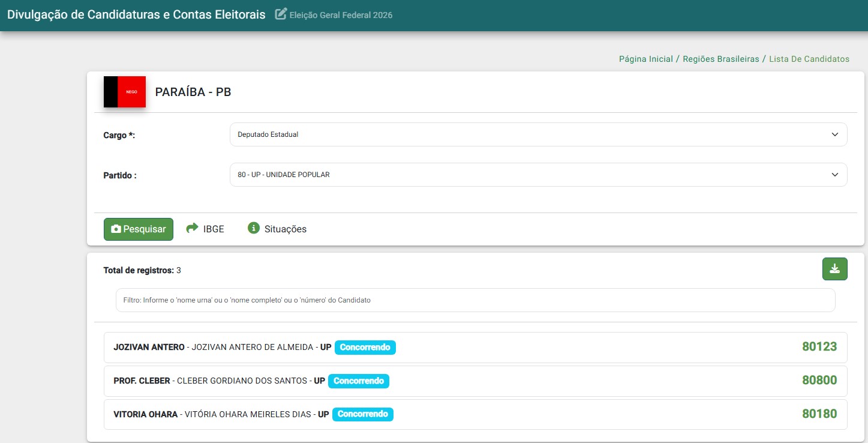Click the Situações info icon

(x=254, y=228)
